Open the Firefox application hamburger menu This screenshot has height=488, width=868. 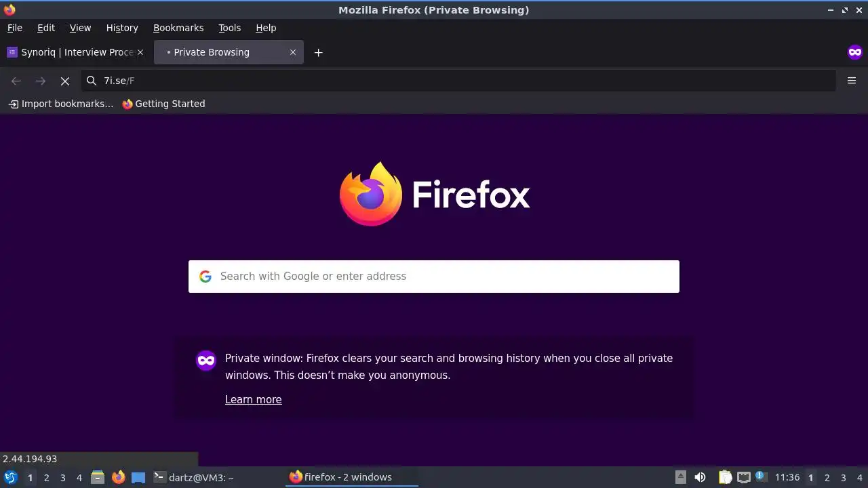852,81
